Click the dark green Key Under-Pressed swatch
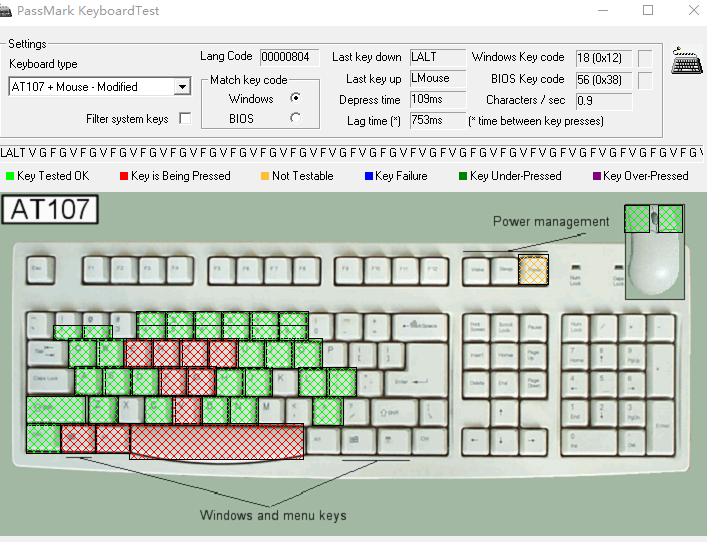 click(463, 176)
